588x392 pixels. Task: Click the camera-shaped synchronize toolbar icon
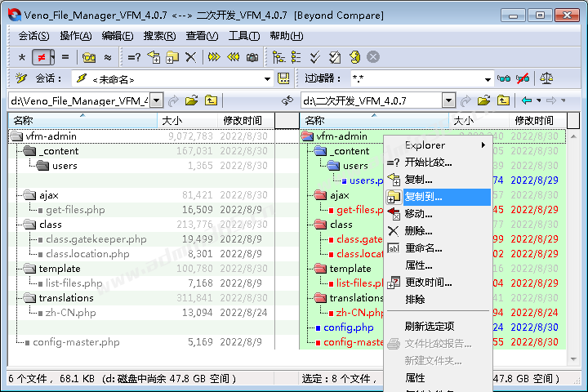tap(252, 57)
